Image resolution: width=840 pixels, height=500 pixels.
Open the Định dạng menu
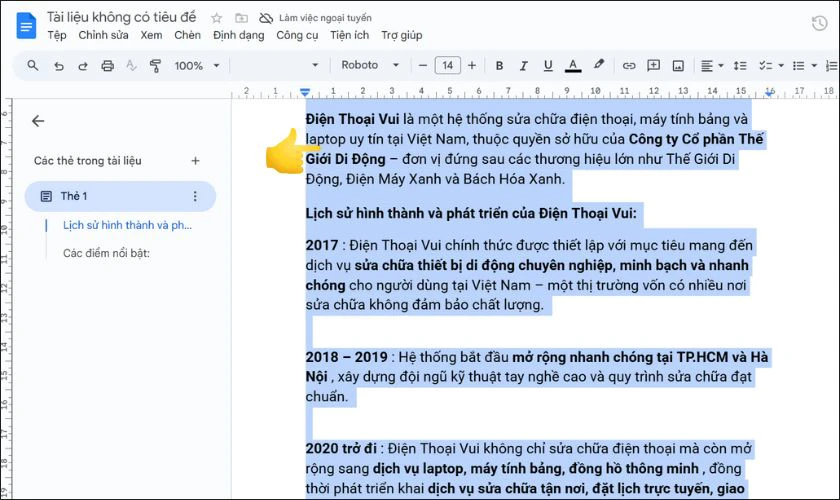click(x=238, y=35)
